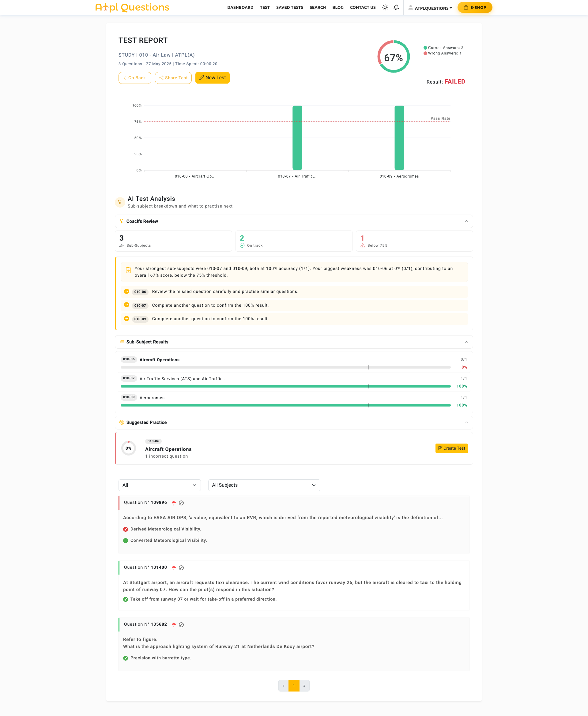Collapse the Sub-Subject Results section
The image size is (588, 716).
click(x=466, y=342)
